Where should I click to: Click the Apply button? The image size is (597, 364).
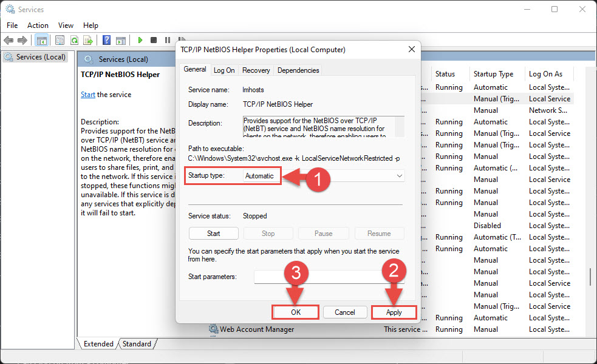pos(394,312)
